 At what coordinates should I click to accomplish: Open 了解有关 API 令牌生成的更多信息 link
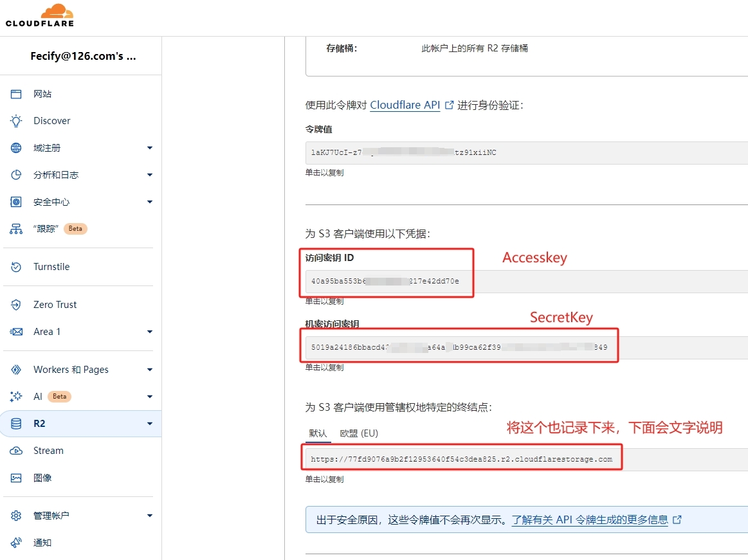pos(590,519)
